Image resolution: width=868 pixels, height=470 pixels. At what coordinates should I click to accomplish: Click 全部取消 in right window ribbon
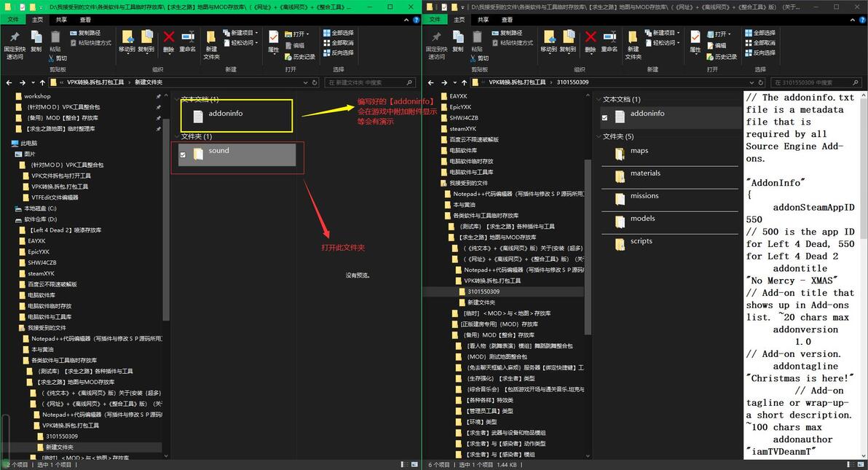point(760,43)
